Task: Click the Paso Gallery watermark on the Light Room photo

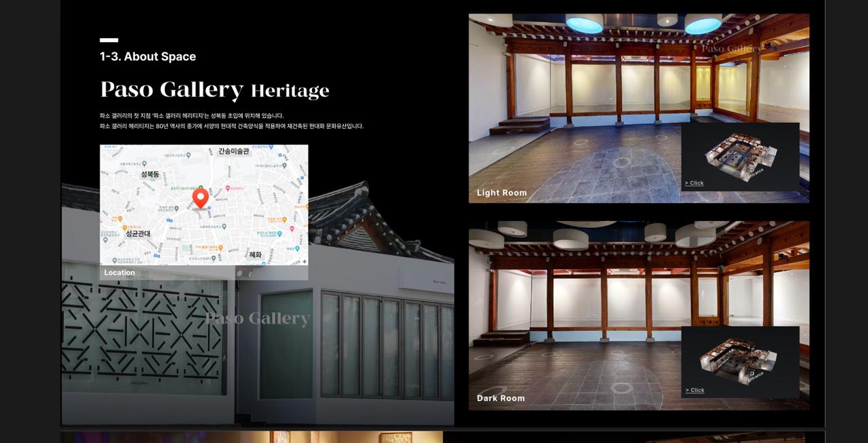Action: pyautogui.click(x=732, y=49)
